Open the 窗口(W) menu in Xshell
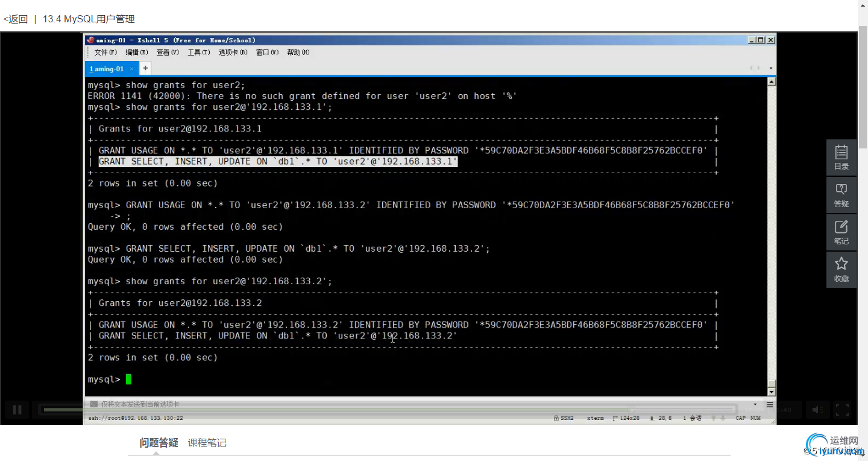 coord(267,52)
